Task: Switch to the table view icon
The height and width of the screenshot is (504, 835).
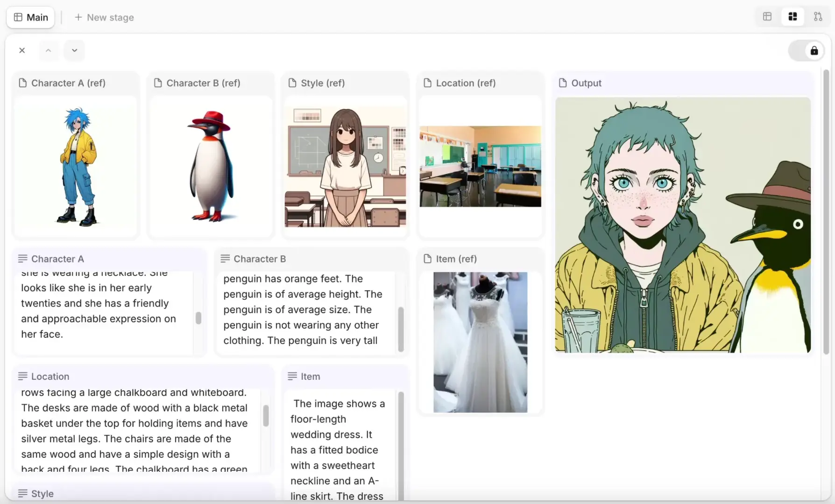Action: coord(767,16)
